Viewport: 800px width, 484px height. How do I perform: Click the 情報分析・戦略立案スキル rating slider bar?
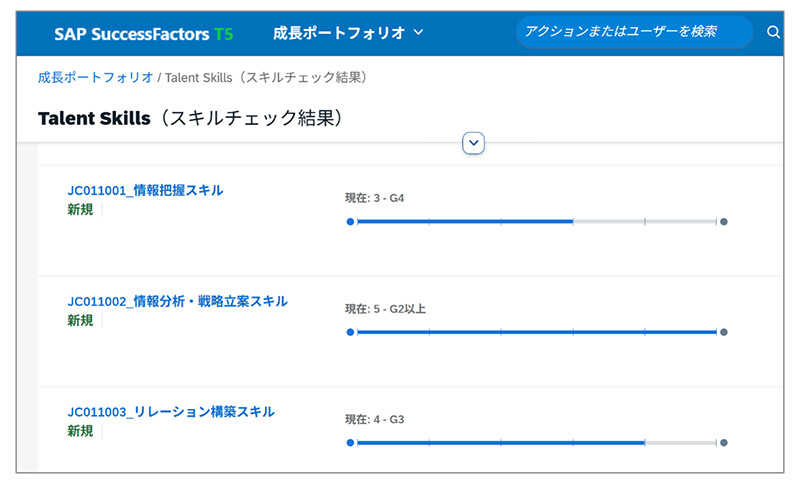click(x=537, y=332)
